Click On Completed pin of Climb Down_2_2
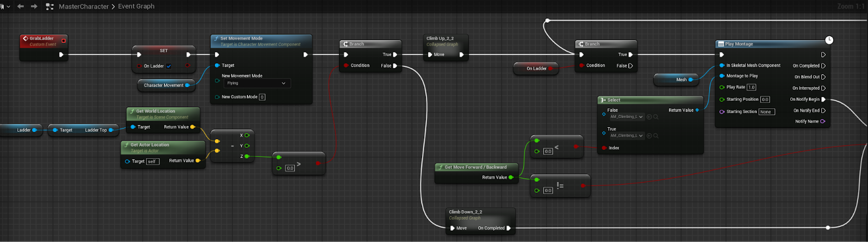The image size is (868, 242). click(508, 228)
